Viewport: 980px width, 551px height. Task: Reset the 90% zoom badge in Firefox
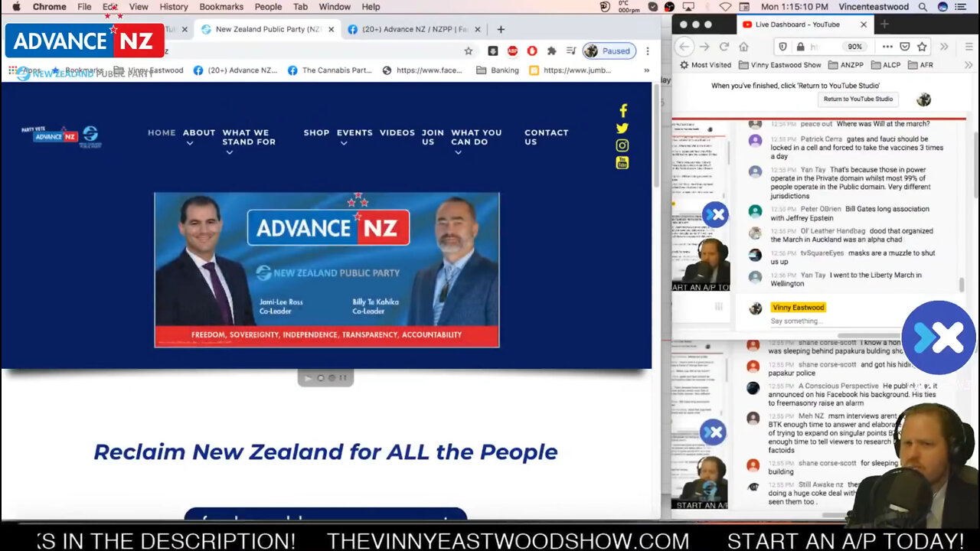tap(854, 47)
